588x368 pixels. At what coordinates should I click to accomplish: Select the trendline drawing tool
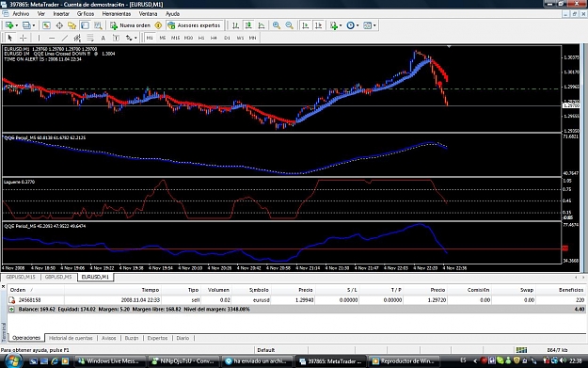(x=65, y=38)
